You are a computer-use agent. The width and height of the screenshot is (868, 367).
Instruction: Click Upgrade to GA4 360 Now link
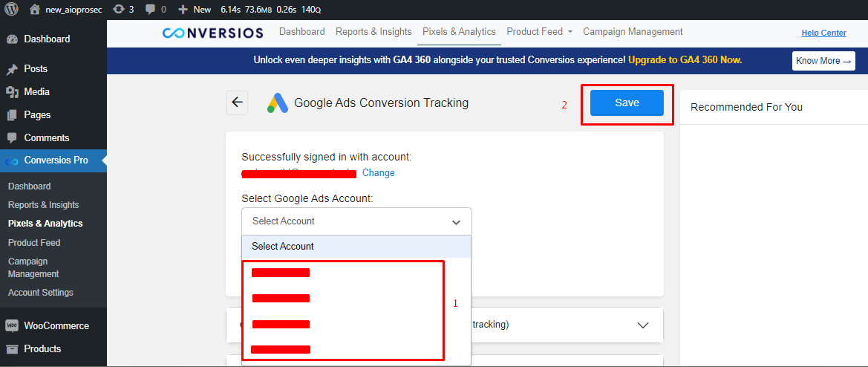(x=685, y=59)
